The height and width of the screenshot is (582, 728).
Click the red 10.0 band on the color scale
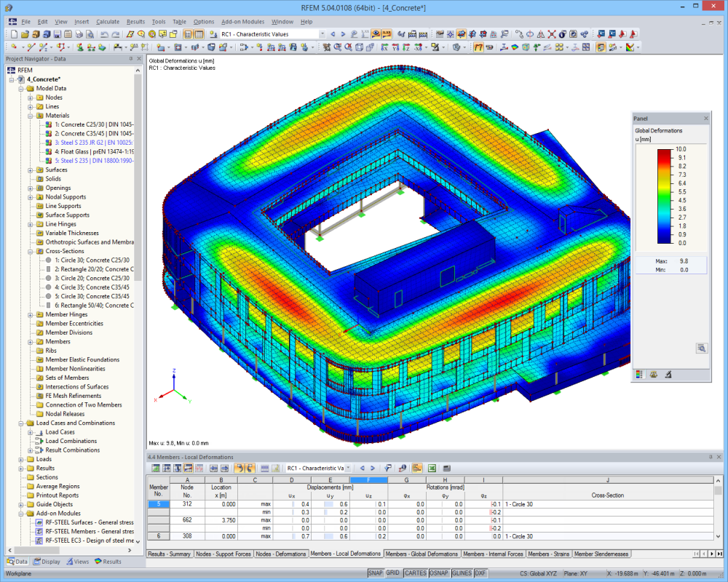pos(663,155)
